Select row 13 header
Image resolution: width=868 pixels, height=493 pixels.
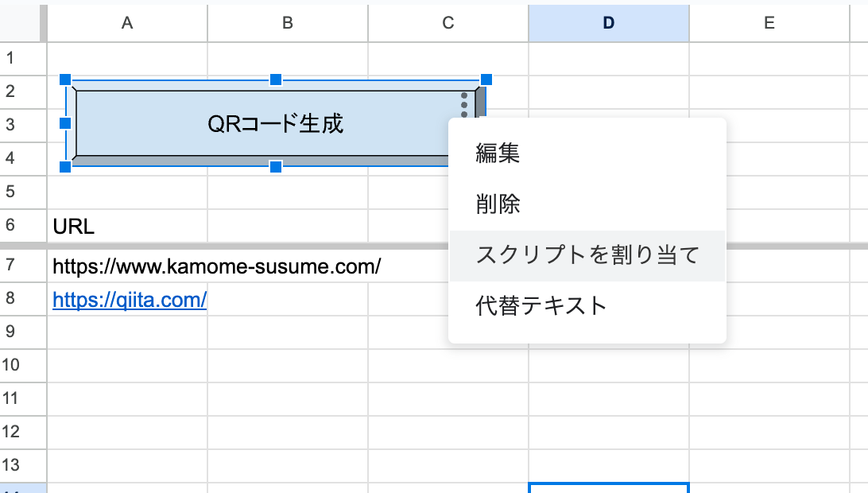[22, 466]
